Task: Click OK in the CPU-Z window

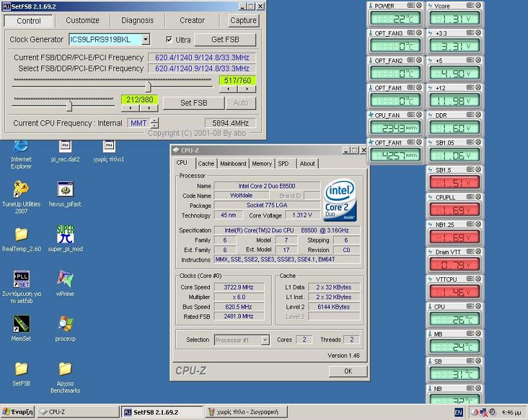Action: 348,371
